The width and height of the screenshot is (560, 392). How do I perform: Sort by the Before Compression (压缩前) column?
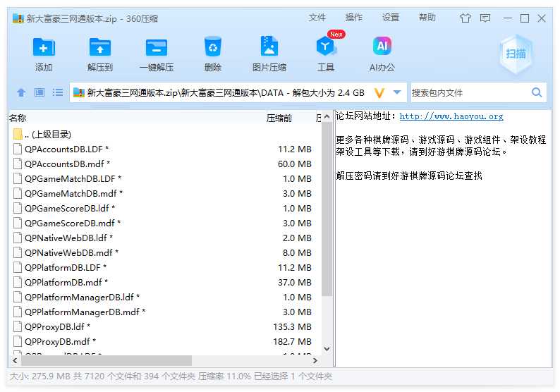279,118
